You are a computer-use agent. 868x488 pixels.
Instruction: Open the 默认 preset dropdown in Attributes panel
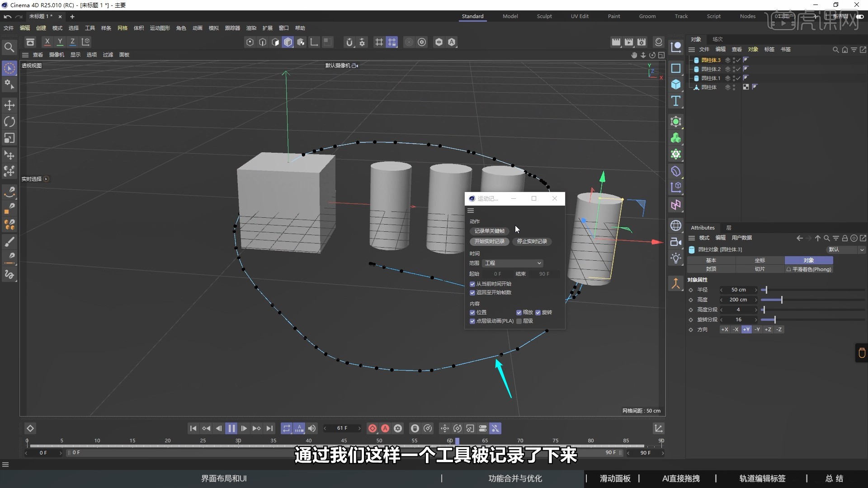(x=845, y=249)
